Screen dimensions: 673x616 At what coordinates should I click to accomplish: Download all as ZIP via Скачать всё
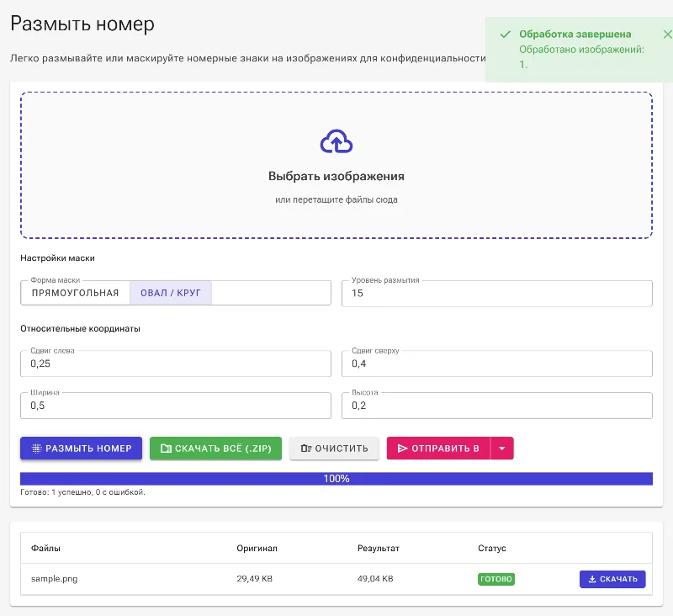(215, 449)
